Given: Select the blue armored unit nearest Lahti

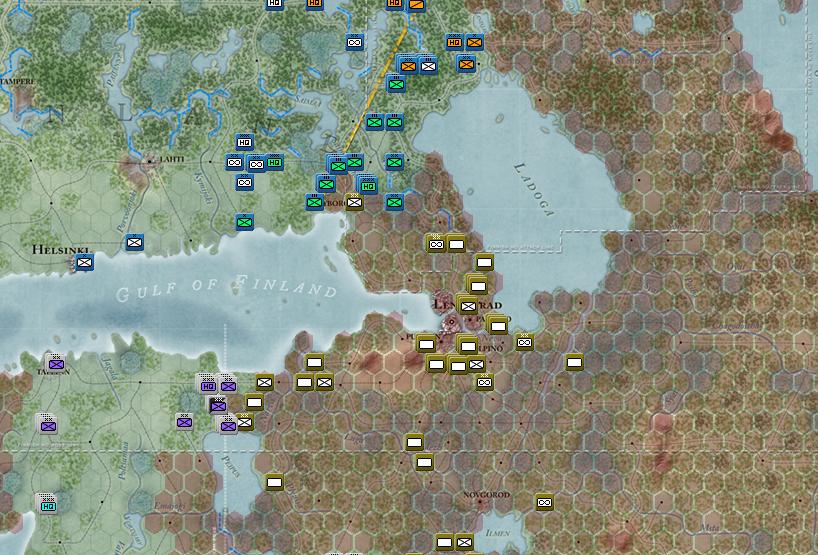Looking at the screenshot, I should tap(235, 162).
